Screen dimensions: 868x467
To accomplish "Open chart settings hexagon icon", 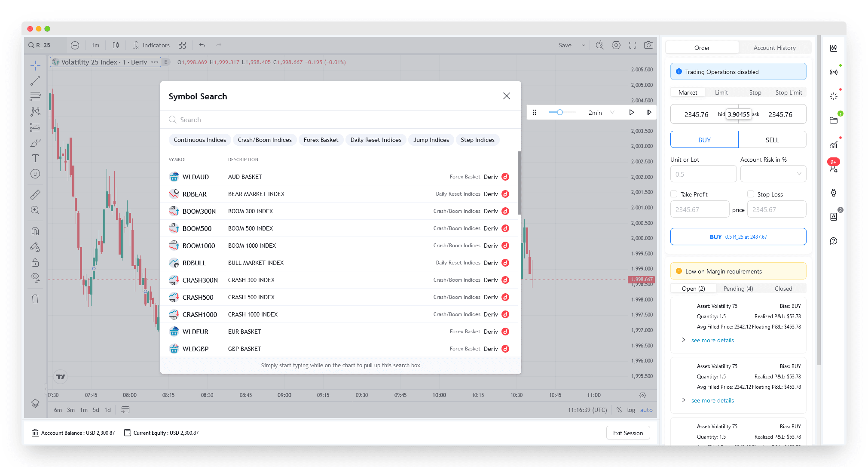I will coord(616,45).
